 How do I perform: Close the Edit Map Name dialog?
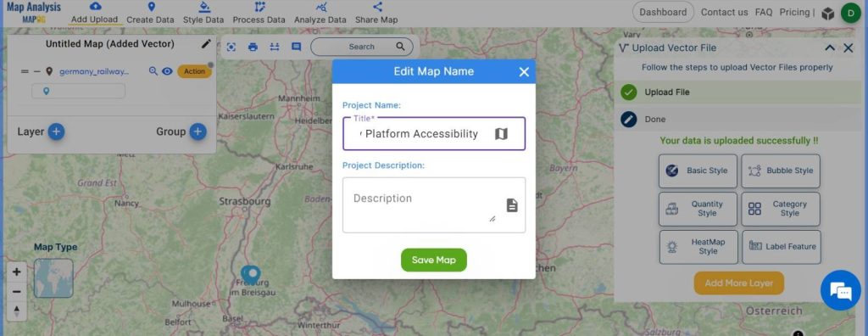tap(524, 71)
